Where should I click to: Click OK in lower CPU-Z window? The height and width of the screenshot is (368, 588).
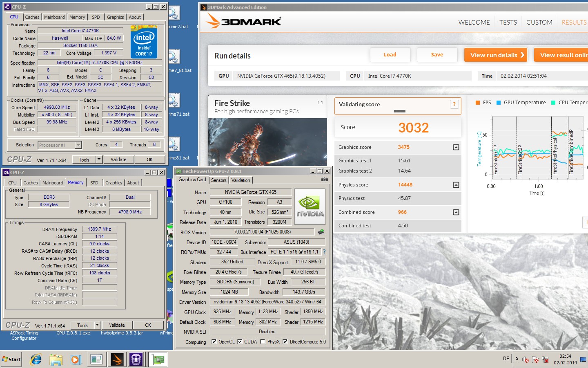[x=148, y=325]
